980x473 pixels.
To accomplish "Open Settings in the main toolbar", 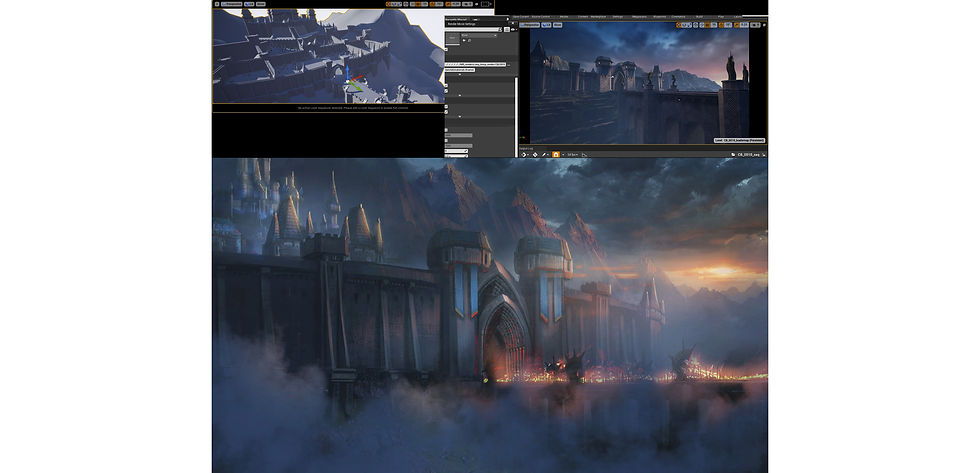I will (x=618, y=17).
